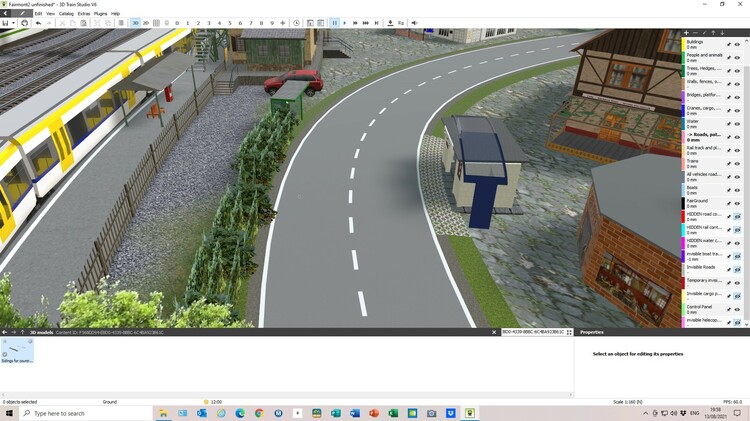Click the Cut scissors icon

[62, 23]
